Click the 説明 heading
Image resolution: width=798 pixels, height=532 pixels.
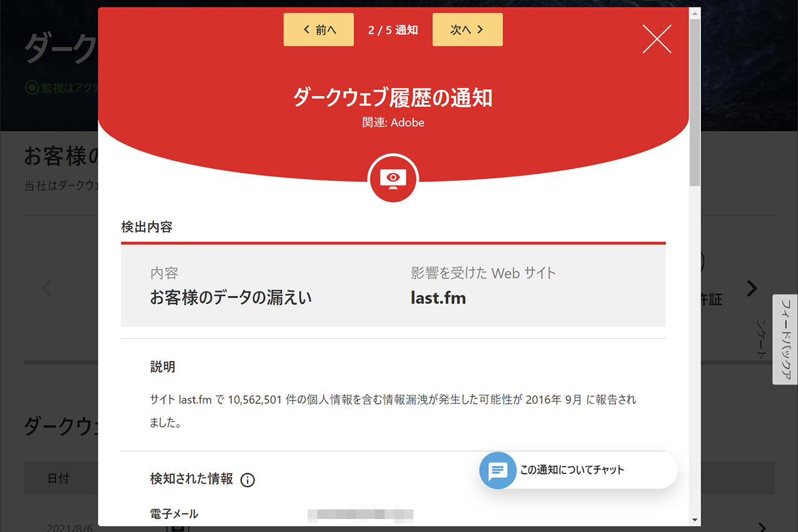(163, 367)
